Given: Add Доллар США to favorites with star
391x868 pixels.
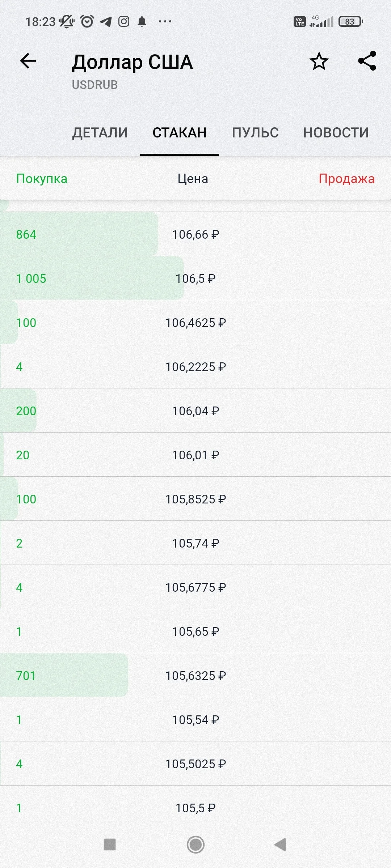Looking at the screenshot, I should [319, 61].
